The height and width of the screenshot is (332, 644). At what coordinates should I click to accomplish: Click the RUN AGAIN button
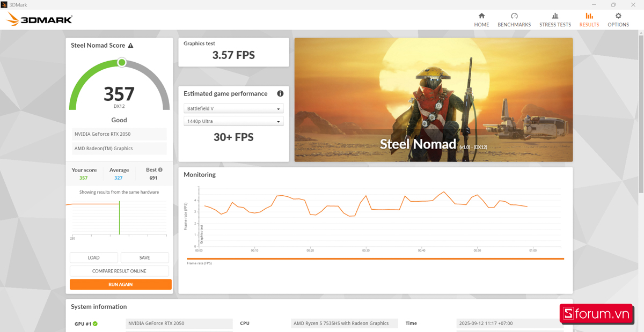coord(121,284)
